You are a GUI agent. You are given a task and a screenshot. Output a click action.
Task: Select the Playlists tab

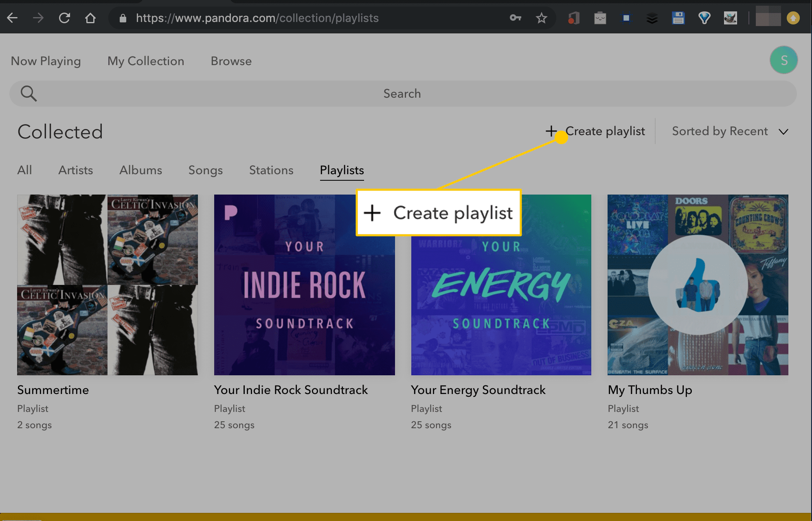342,170
